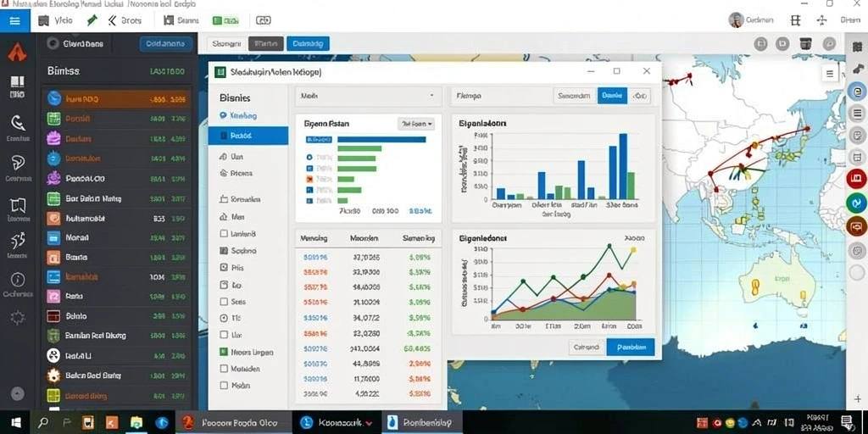Click the teal circular icon on right sidebar
The height and width of the screenshot is (434, 868).
pyautogui.click(x=857, y=202)
